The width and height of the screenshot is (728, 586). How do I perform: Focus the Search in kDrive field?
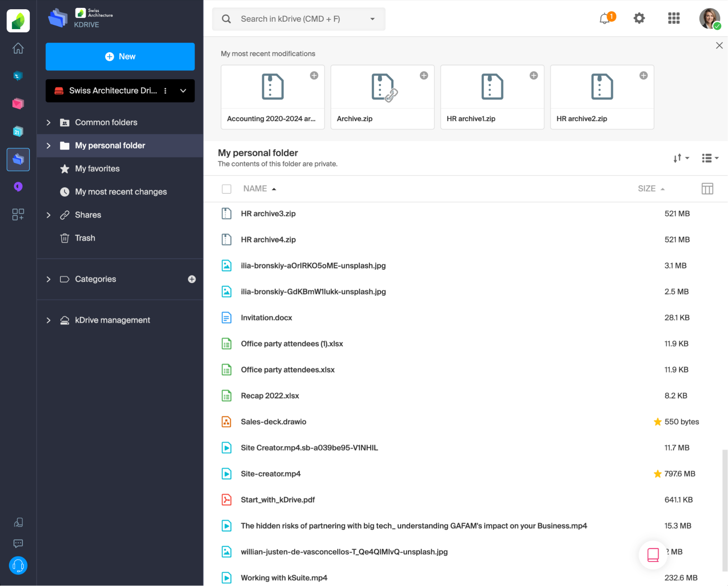(x=298, y=19)
